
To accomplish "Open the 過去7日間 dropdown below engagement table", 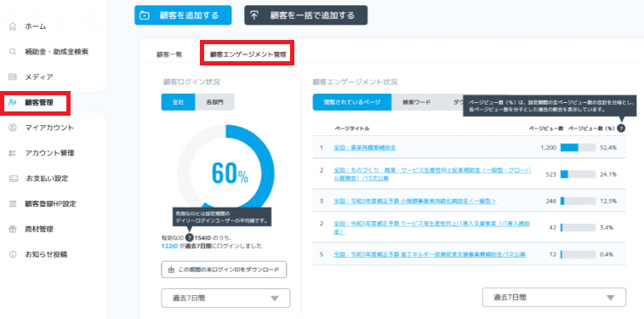I will tap(554, 297).
